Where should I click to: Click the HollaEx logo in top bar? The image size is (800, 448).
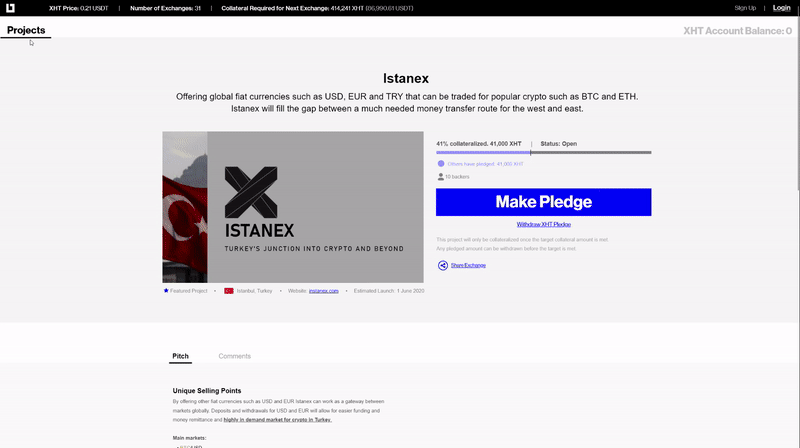[x=10, y=8]
